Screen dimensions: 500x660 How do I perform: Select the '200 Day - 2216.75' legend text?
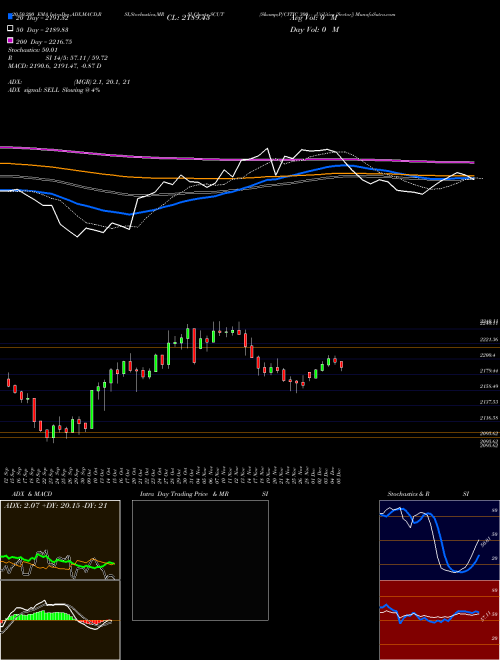pos(44,42)
